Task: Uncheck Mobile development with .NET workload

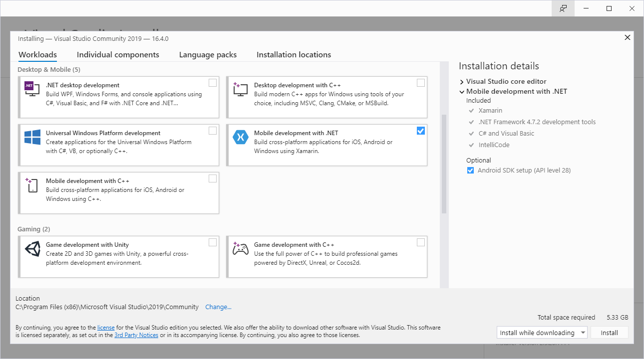Action: click(421, 131)
